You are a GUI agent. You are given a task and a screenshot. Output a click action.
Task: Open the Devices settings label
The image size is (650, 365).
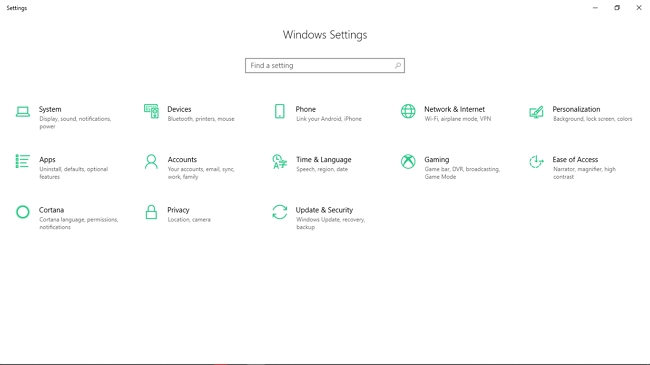tap(179, 109)
